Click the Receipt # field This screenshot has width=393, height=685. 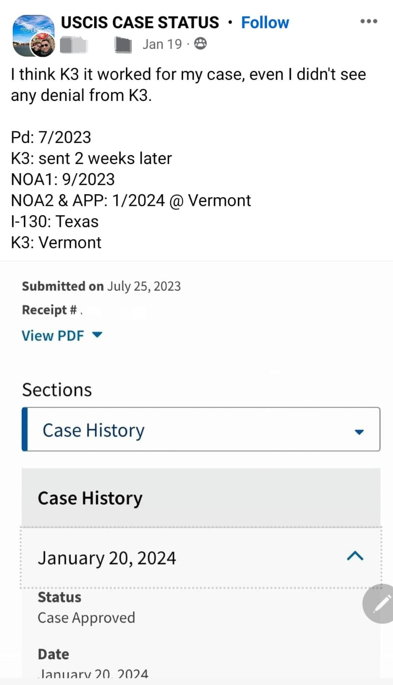83,310
